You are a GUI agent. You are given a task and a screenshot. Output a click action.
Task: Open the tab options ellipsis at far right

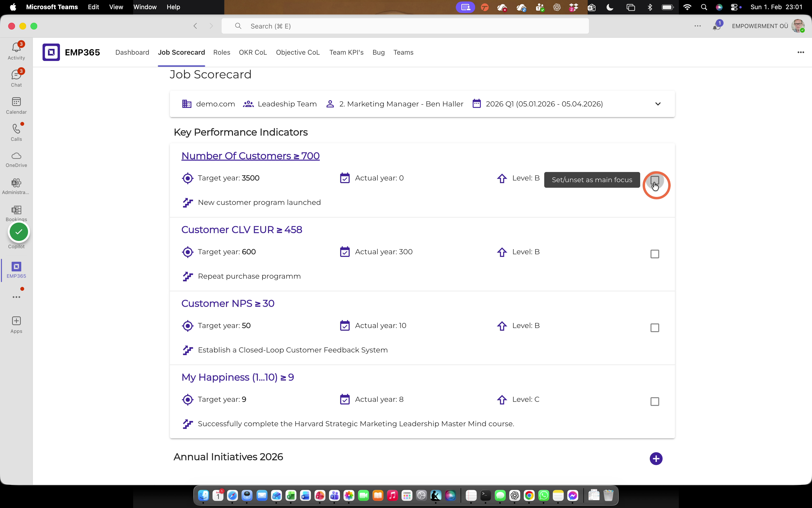(801, 52)
